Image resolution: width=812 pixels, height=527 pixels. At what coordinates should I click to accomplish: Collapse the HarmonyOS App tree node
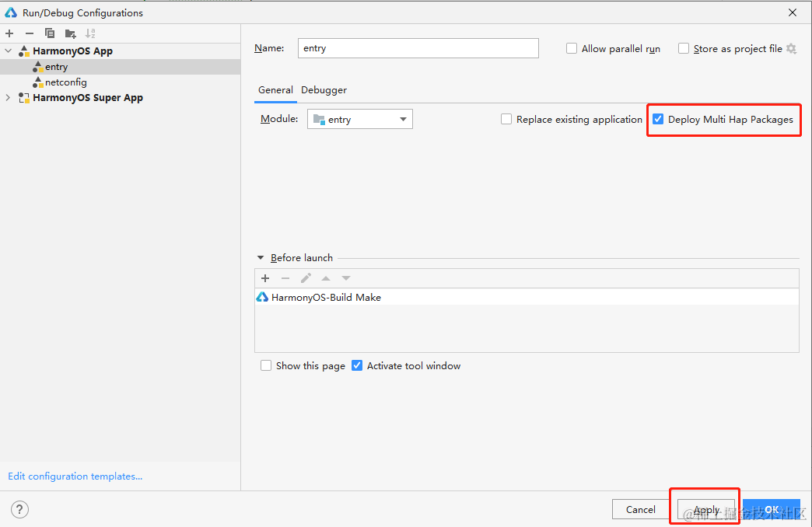[9, 51]
